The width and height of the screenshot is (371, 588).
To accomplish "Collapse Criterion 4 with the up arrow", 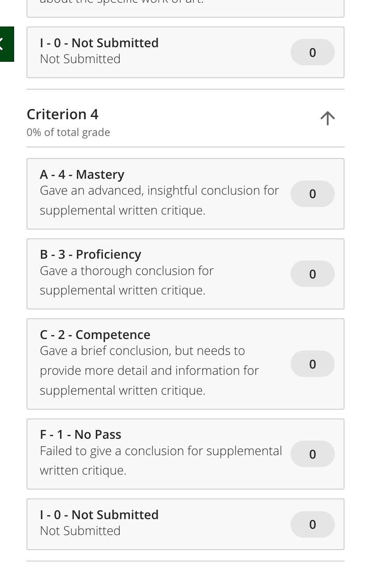I will click(x=327, y=118).
